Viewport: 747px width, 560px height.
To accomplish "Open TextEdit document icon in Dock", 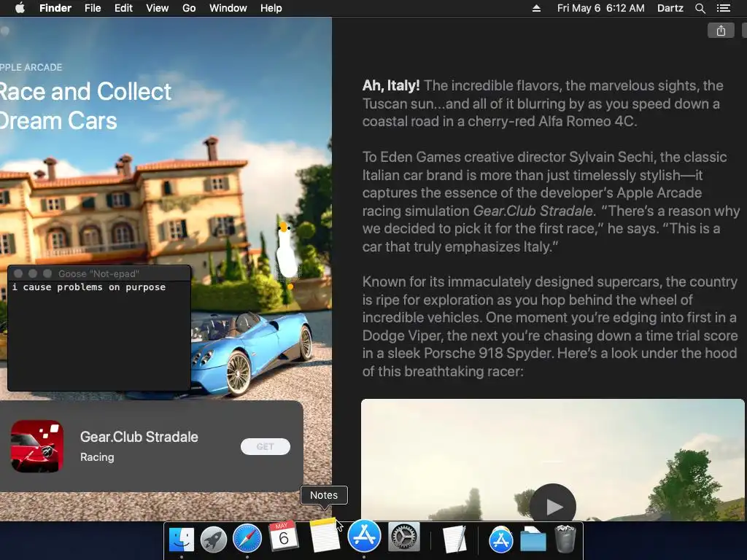I will point(454,540).
